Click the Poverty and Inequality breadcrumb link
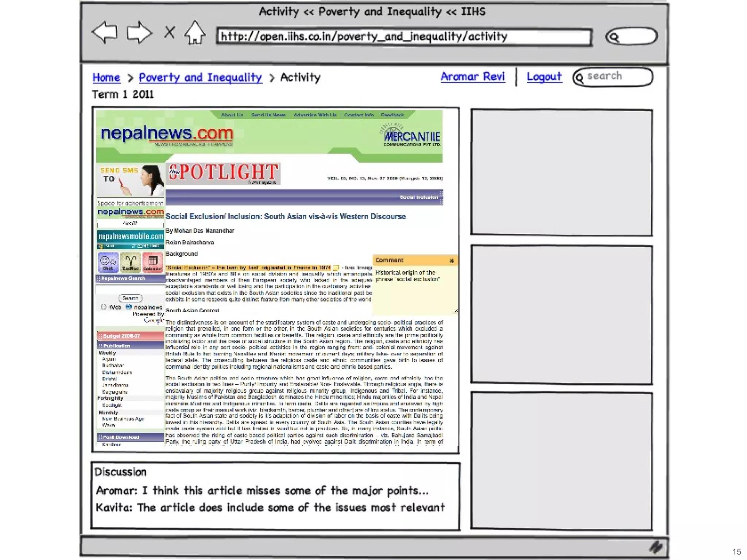The height and width of the screenshot is (560, 747). tap(200, 77)
